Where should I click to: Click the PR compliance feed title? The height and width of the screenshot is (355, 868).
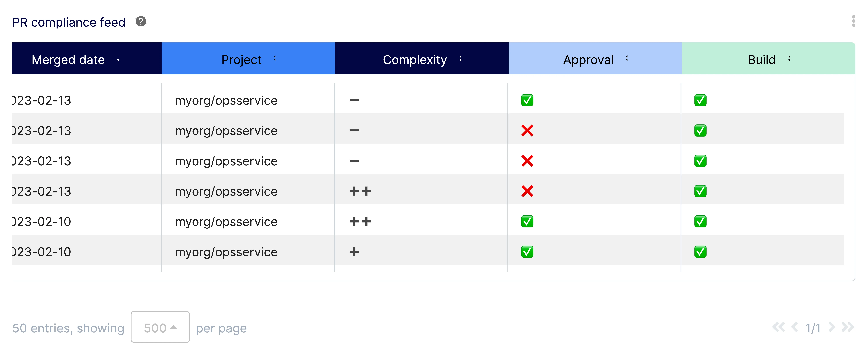point(69,22)
